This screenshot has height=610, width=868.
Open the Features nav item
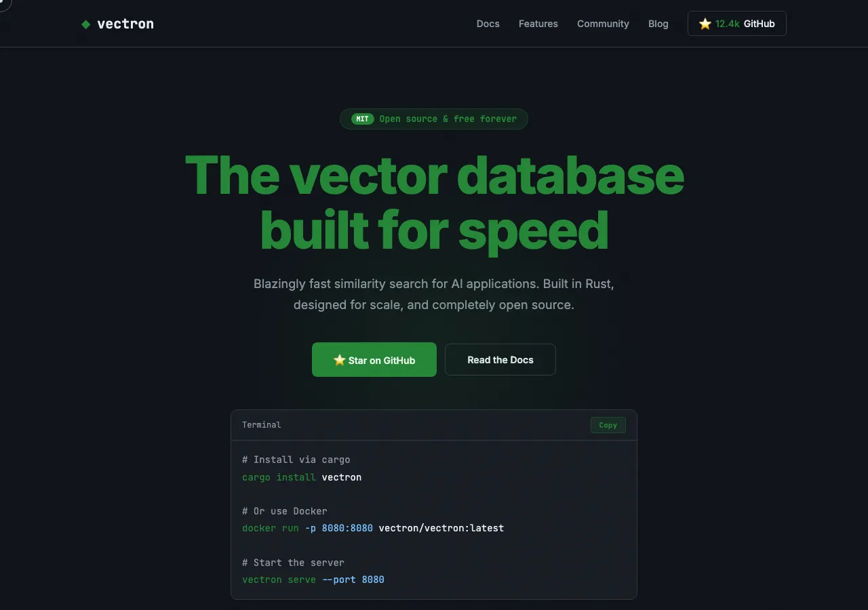coord(538,24)
